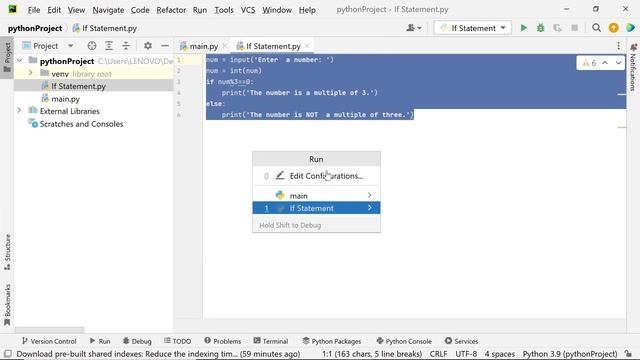Viewport: 640px width, 360px height.
Task: Open the Refactor menu
Action: (171, 9)
